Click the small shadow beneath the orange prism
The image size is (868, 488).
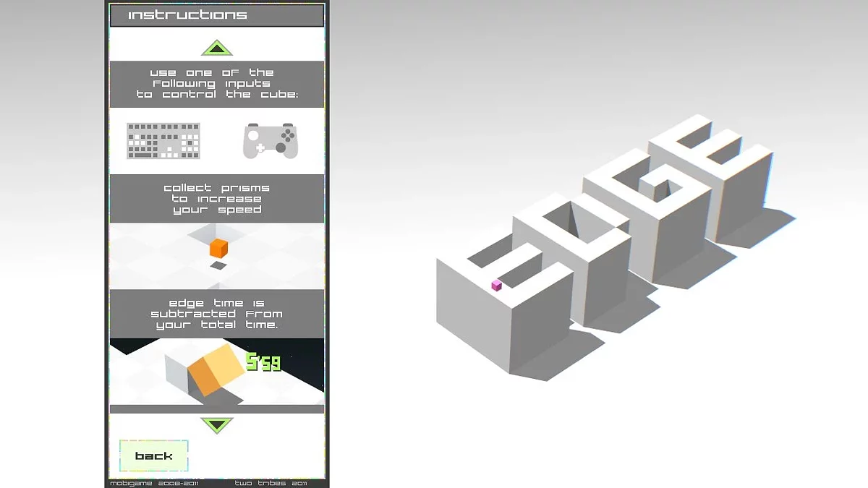(218, 266)
